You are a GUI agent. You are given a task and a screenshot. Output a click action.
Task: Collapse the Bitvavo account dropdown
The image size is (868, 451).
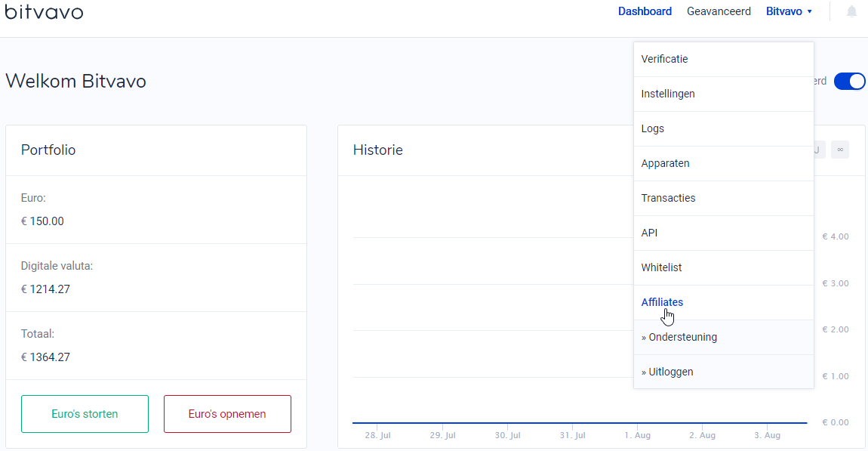pyautogui.click(x=789, y=11)
